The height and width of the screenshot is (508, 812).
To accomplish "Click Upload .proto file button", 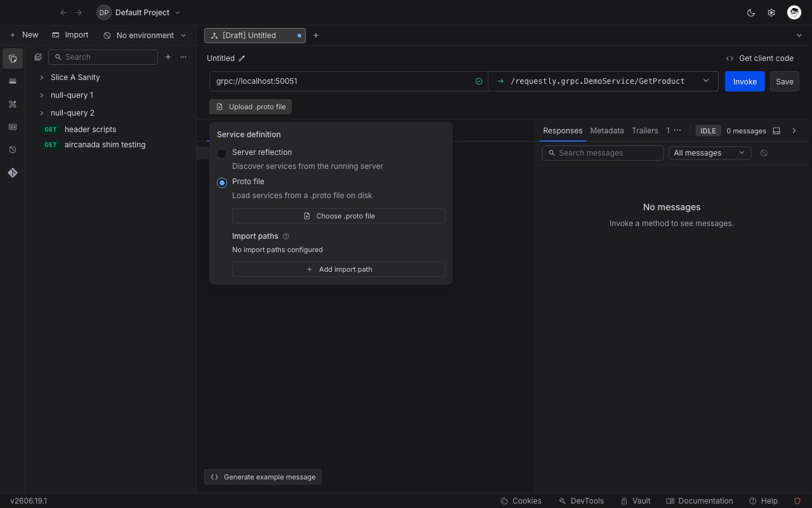I will 251,107.
